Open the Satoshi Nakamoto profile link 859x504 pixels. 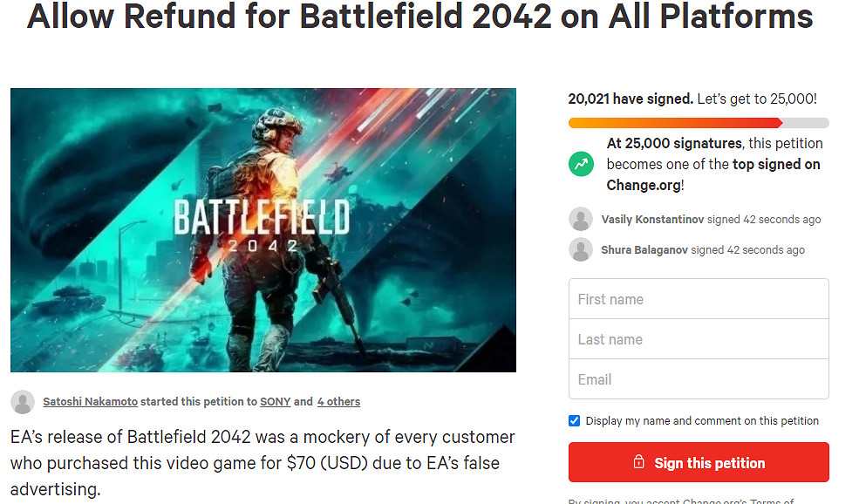89,402
